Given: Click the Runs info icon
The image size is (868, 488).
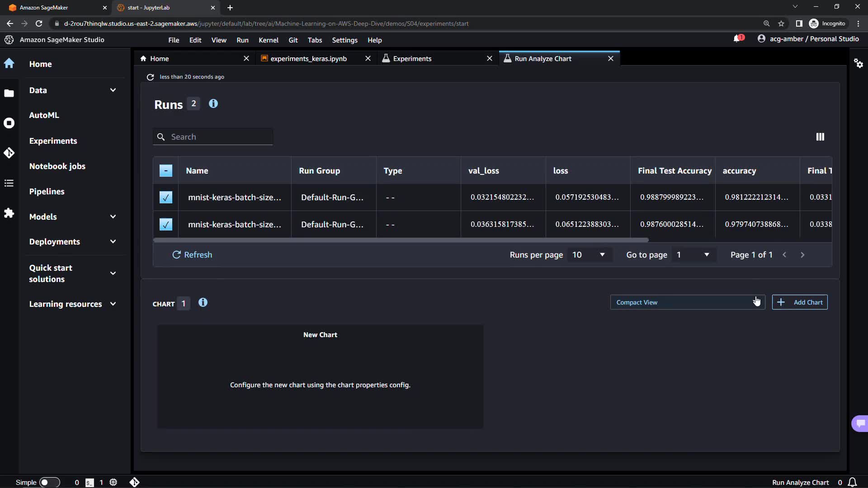Looking at the screenshot, I should coord(213,104).
